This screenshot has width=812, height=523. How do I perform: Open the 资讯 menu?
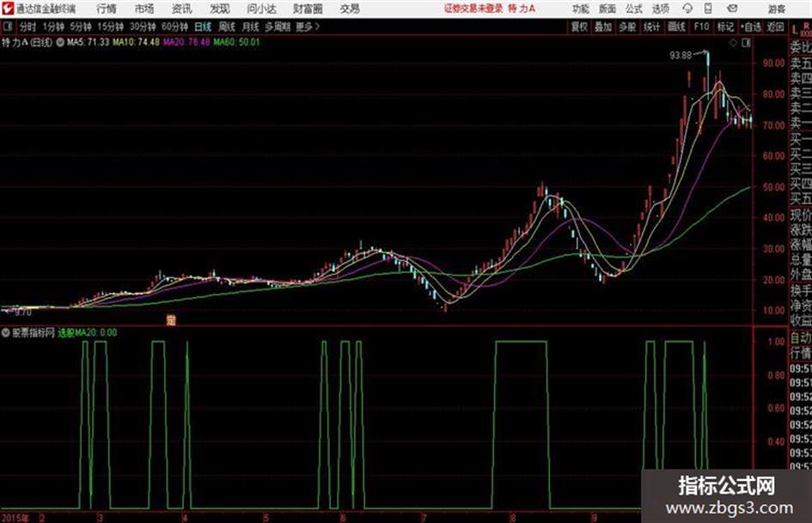181,9
